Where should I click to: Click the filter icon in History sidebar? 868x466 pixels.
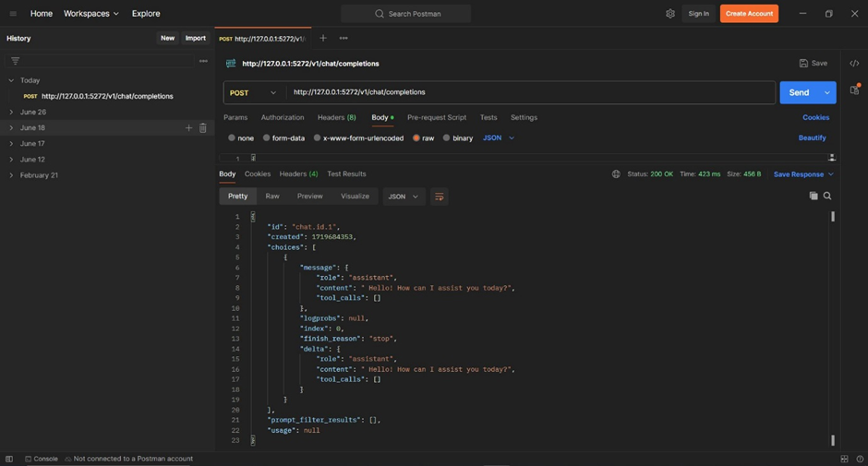[15, 61]
